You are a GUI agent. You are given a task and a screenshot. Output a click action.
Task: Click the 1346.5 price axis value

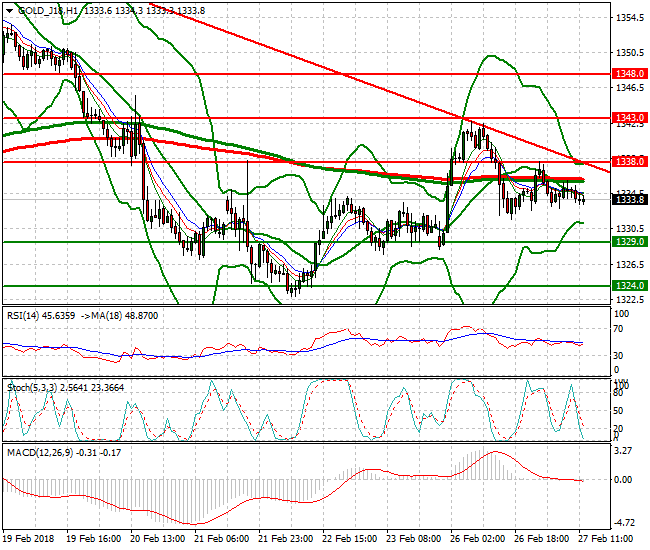pyautogui.click(x=630, y=87)
